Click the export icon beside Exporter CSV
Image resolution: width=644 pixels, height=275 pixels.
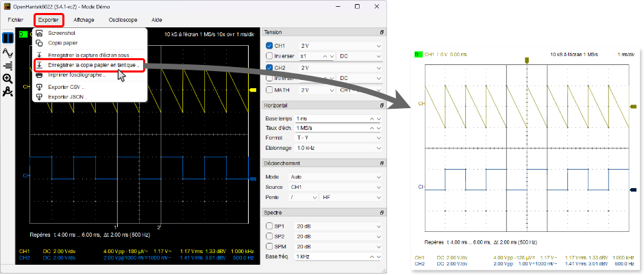(x=40, y=87)
